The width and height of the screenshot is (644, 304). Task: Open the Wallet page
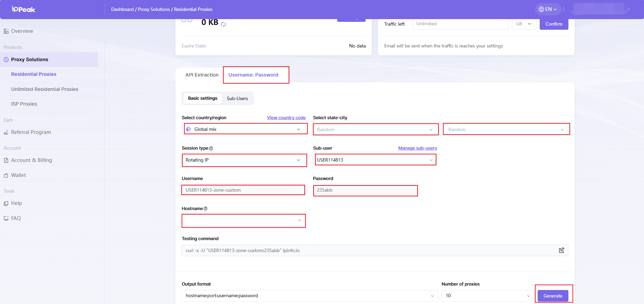point(18,175)
